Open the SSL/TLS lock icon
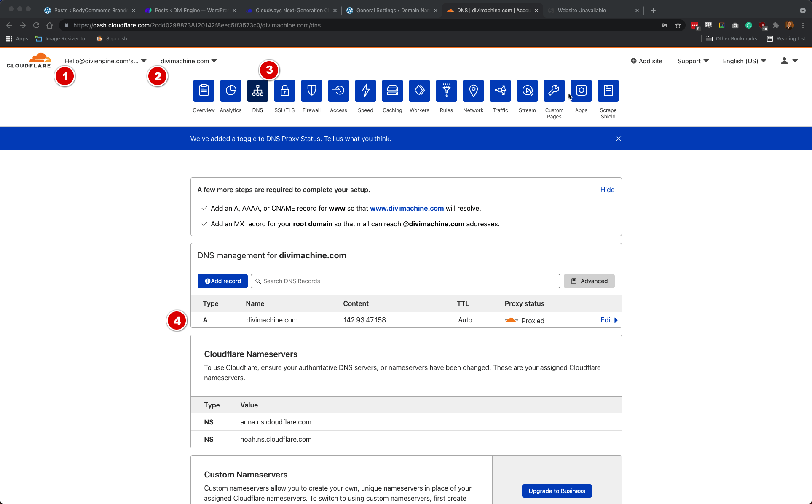Viewport: 812px width, 504px height. pyautogui.click(x=284, y=91)
